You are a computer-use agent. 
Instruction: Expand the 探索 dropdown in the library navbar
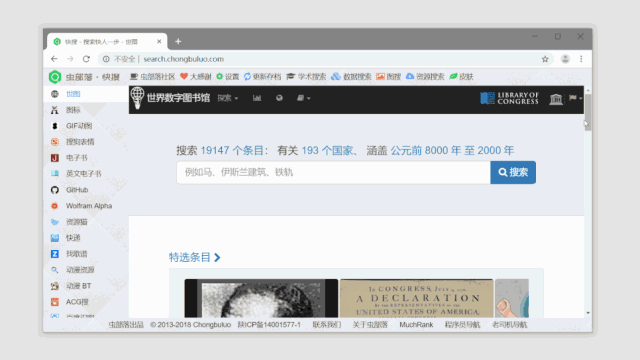[228, 98]
